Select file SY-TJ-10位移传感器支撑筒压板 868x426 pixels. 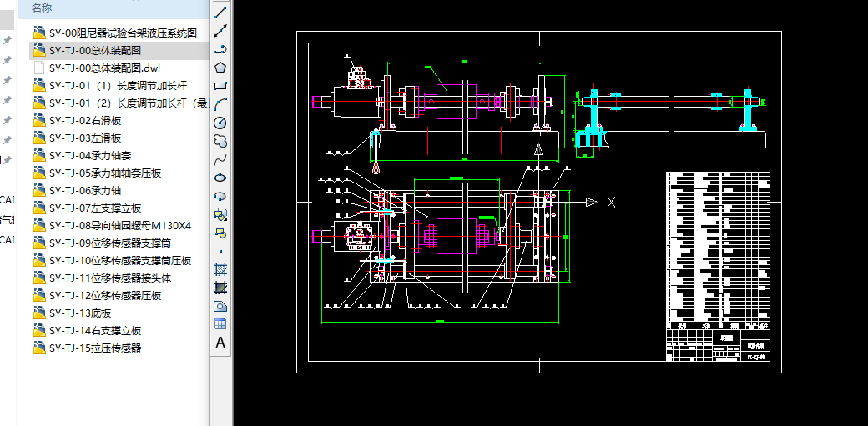(x=113, y=261)
